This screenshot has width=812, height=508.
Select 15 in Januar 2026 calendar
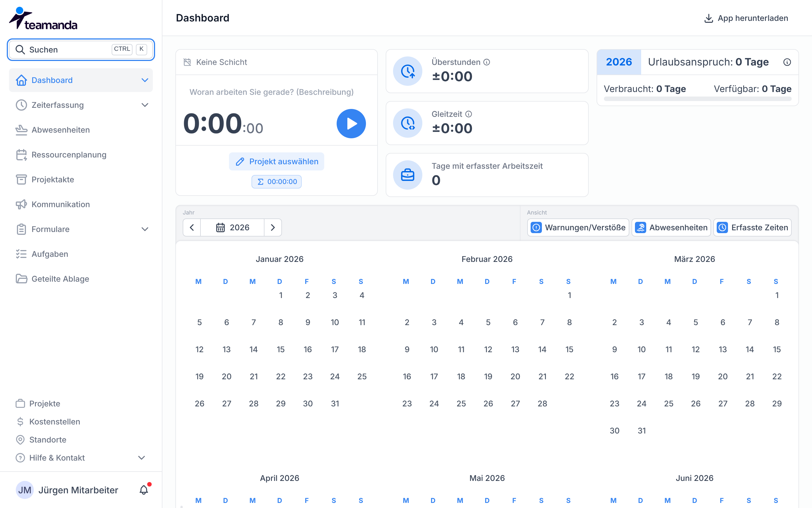(x=281, y=349)
